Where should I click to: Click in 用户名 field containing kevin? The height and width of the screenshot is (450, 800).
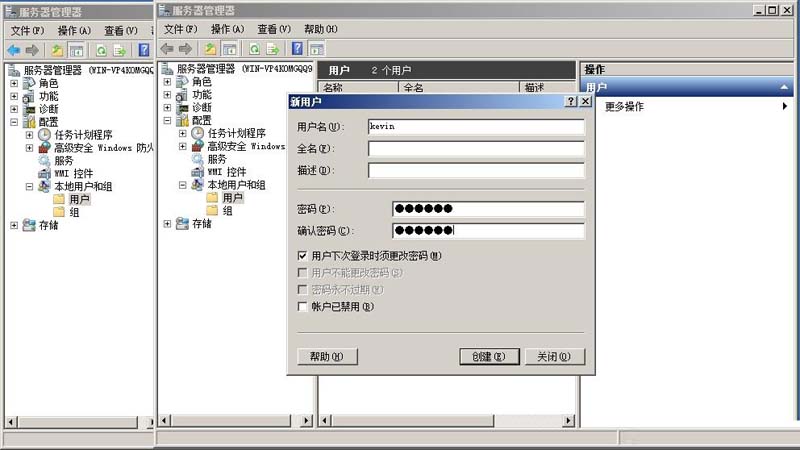click(x=476, y=127)
